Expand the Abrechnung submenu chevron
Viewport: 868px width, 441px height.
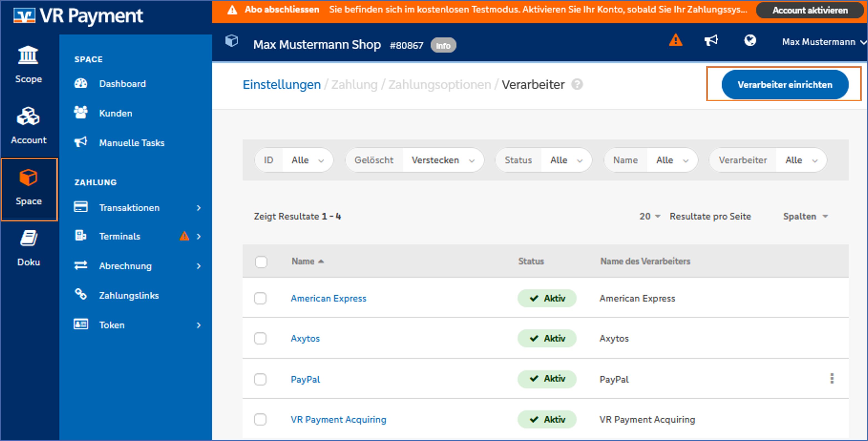199,266
